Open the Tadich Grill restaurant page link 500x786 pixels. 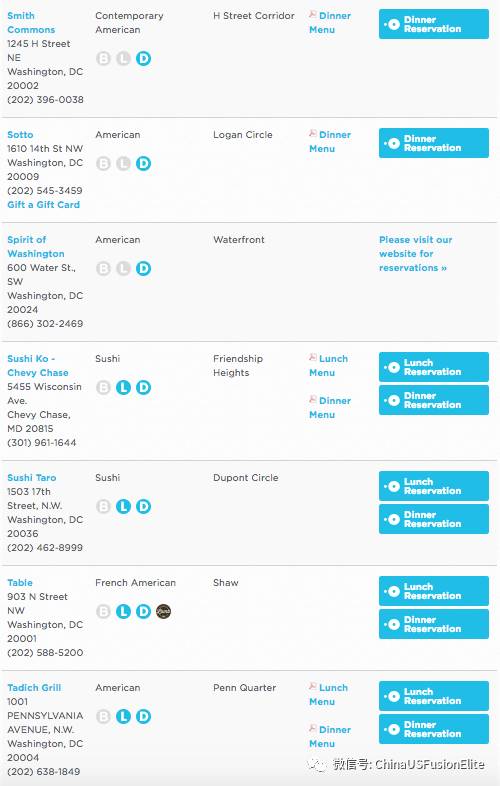tap(34, 688)
